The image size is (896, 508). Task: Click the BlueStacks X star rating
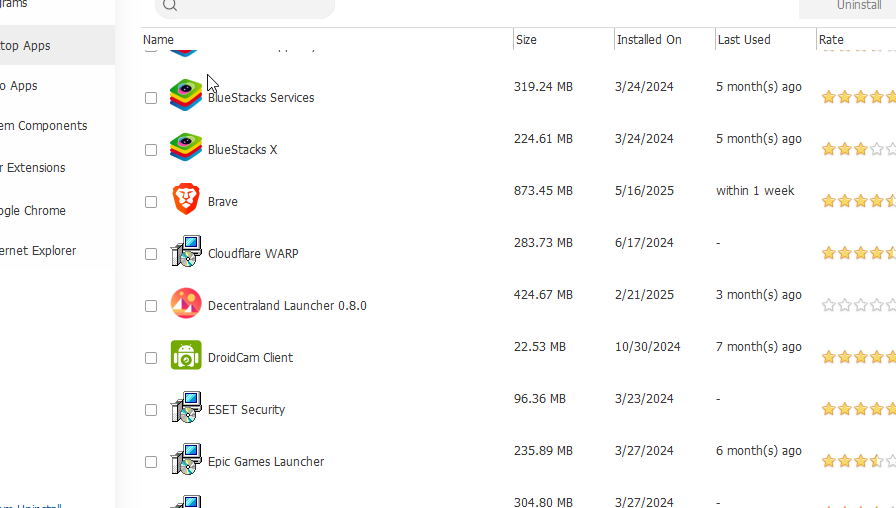858,149
